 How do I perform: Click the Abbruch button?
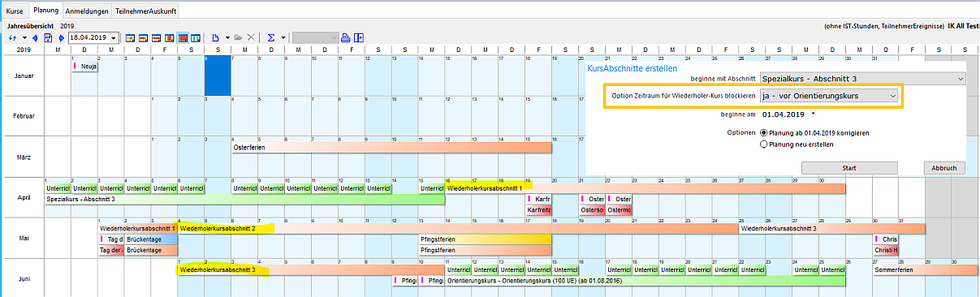coord(944,167)
